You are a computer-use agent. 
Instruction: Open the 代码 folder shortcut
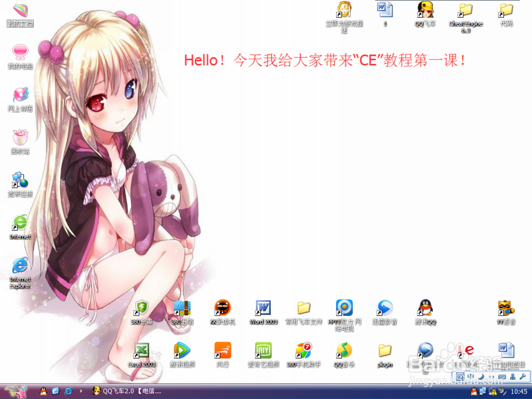(x=506, y=14)
